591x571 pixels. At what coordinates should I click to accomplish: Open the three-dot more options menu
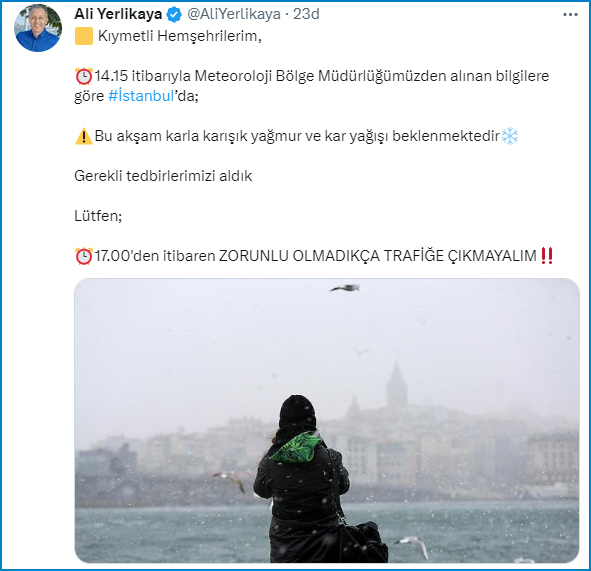[x=570, y=15]
